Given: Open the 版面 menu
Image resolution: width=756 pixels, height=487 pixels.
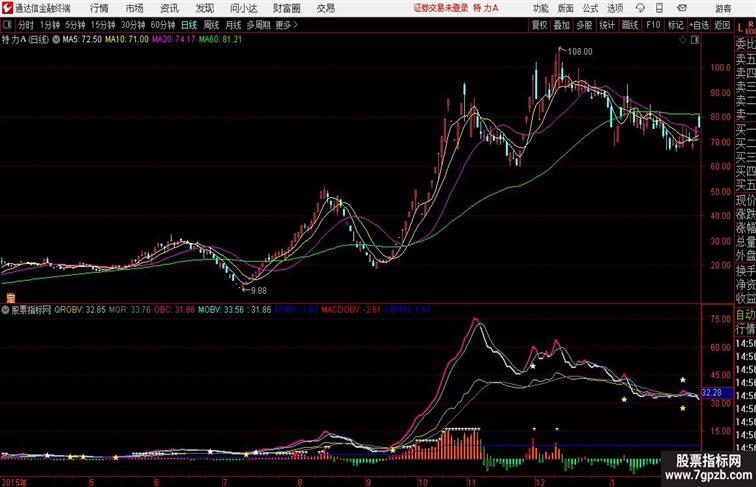Looking at the screenshot, I should [x=566, y=8].
